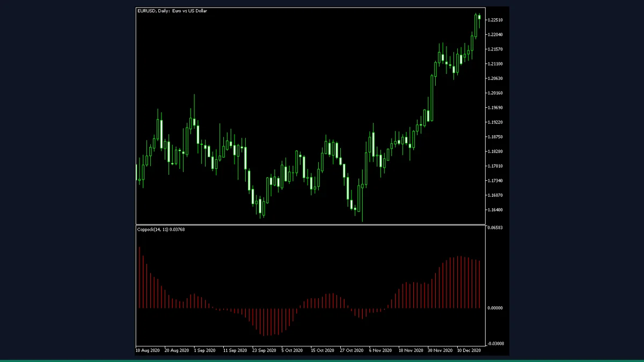Select the 1.22510 price label

click(495, 20)
